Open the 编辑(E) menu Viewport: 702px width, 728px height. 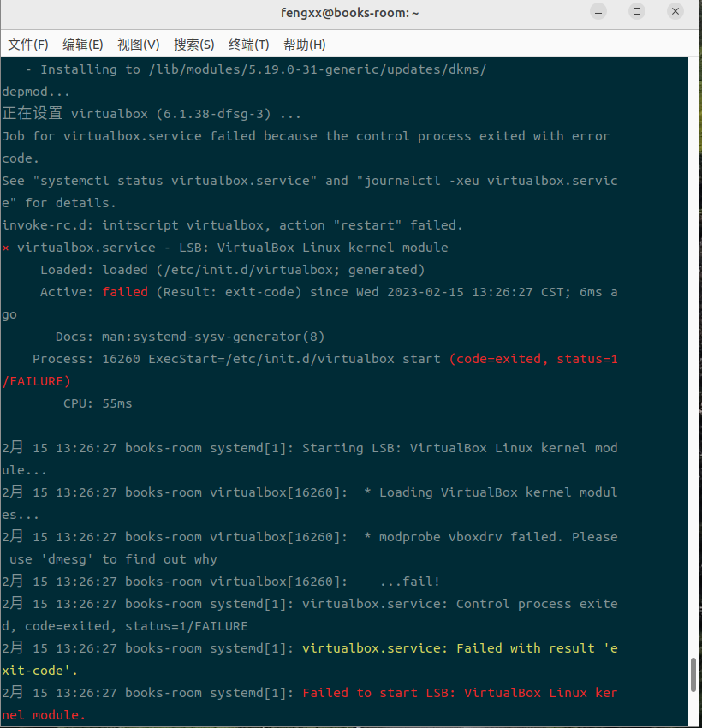point(83,45)
